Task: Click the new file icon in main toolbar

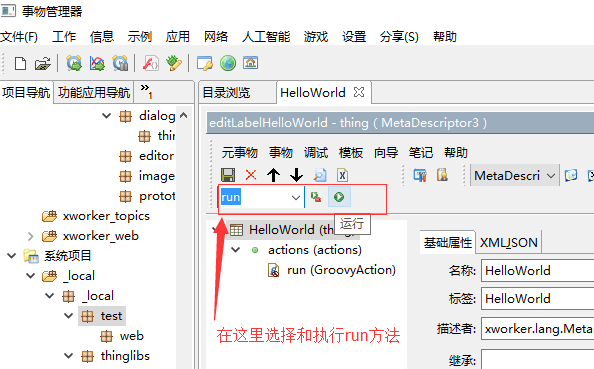Action: pos(20,63)
